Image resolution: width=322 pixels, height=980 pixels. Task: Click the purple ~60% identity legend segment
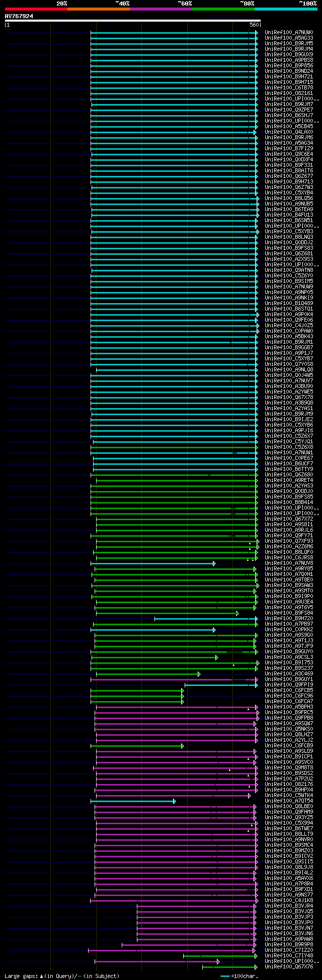tap(161, 9)
